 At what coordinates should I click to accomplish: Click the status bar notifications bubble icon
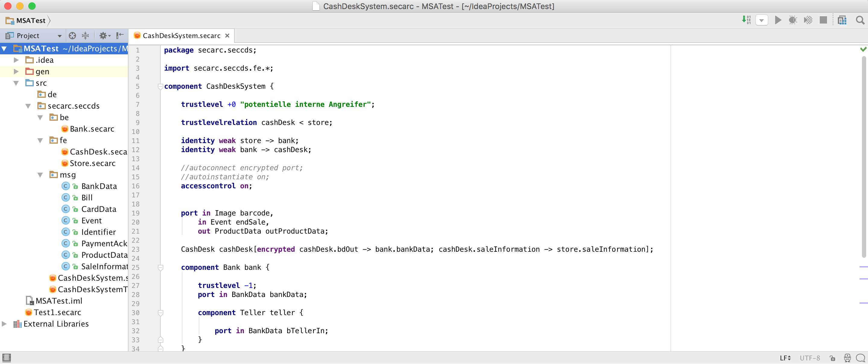point(860,358)
